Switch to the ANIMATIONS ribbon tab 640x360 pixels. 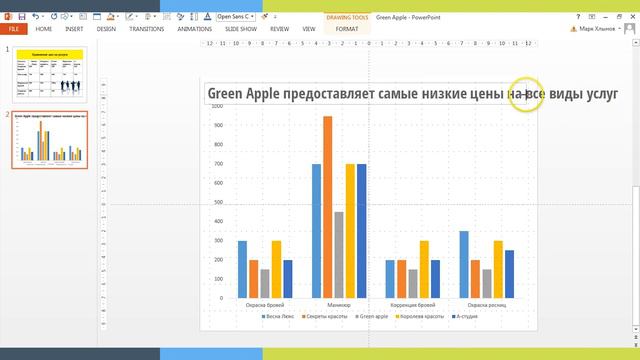[x=195, y=29]
